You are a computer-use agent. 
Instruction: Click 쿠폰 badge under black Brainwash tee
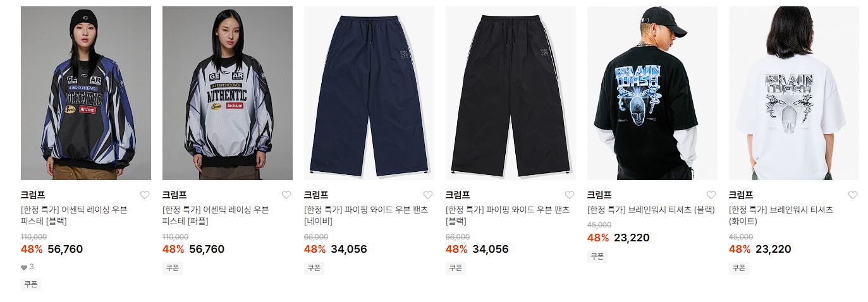coord(597,257)
